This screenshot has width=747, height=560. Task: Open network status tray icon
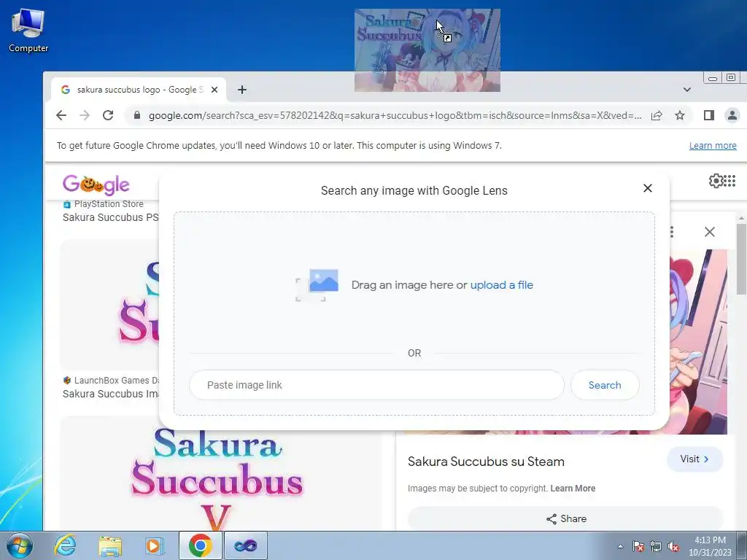point(656,546)
